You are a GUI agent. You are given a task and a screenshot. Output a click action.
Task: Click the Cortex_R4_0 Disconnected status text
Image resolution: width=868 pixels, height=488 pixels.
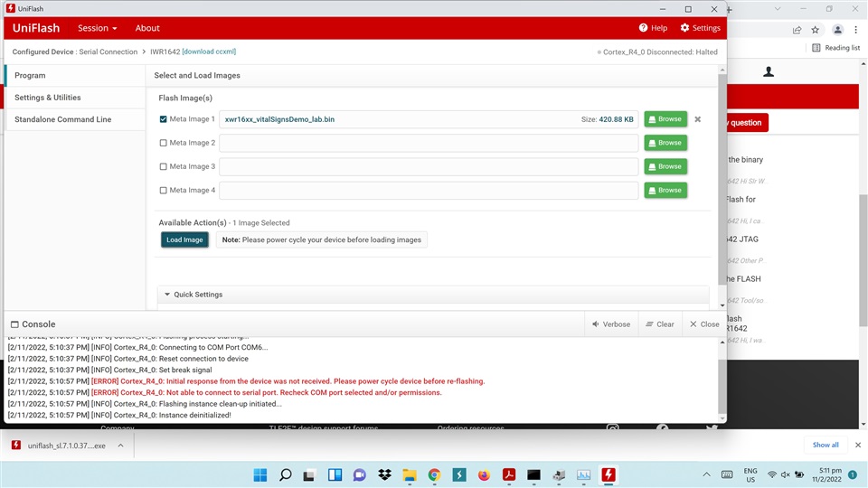[660, 52]
